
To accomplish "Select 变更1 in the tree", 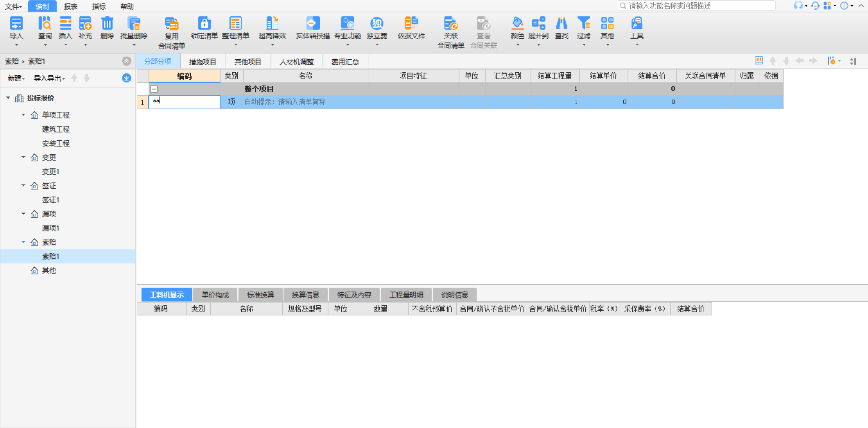I will tap(51, 172).
